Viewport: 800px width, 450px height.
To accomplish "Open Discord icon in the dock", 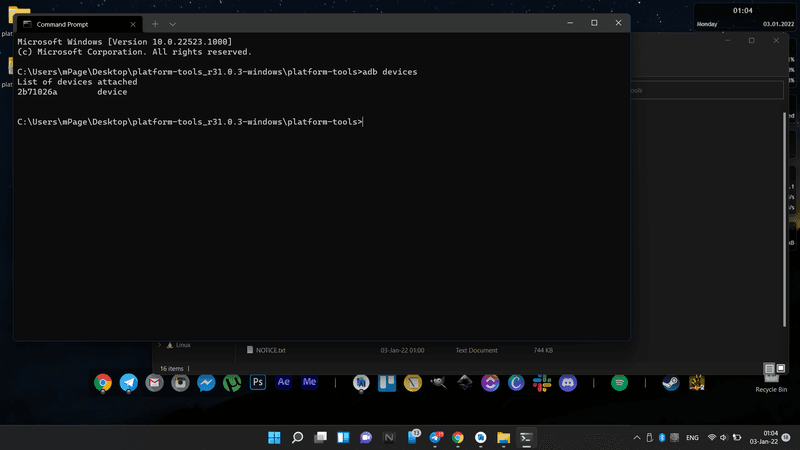I will (x=568, y=383).
